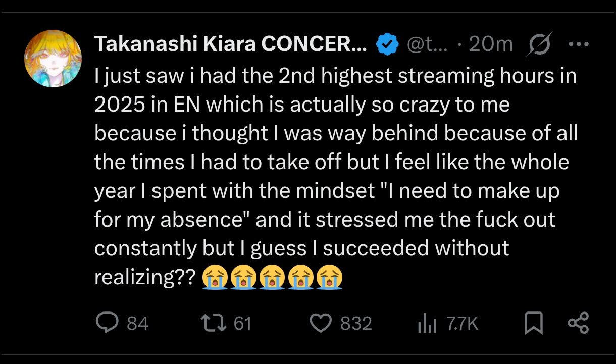This screenshot has height=364, width=616.
Task: Open the three-dot More options menu
Action: [x=579, y=44]
